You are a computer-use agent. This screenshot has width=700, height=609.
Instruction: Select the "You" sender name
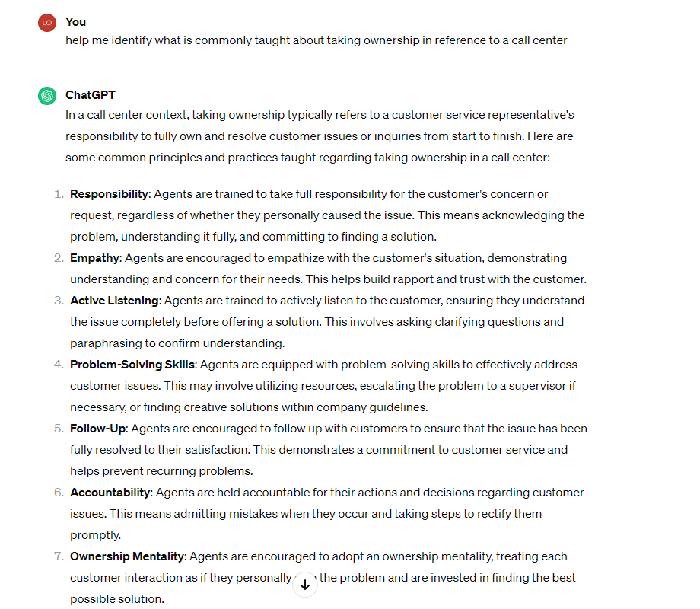pyautogui.click(x=75, y=22)
